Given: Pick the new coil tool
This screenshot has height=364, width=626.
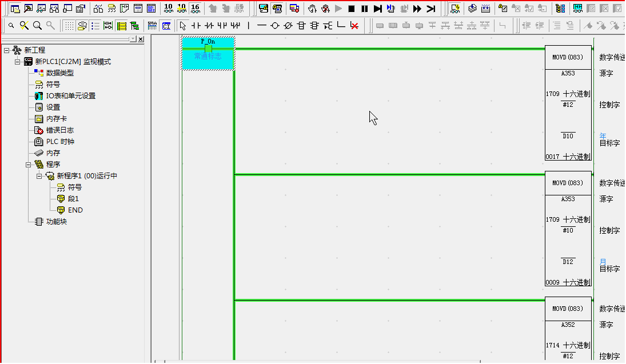Looking at the screenshot, I should 275,26.
